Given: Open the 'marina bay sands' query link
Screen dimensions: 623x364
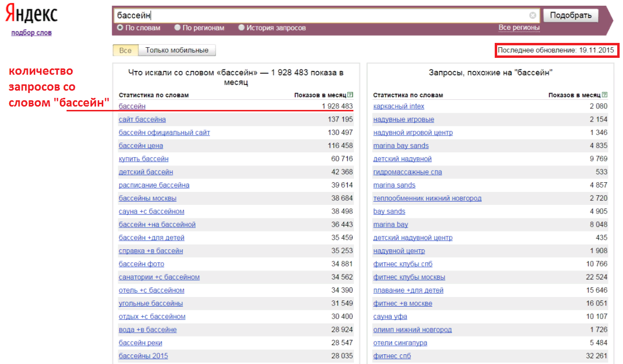Looking at the screenshot, I should pyautogui.click(x=401, y=146).
